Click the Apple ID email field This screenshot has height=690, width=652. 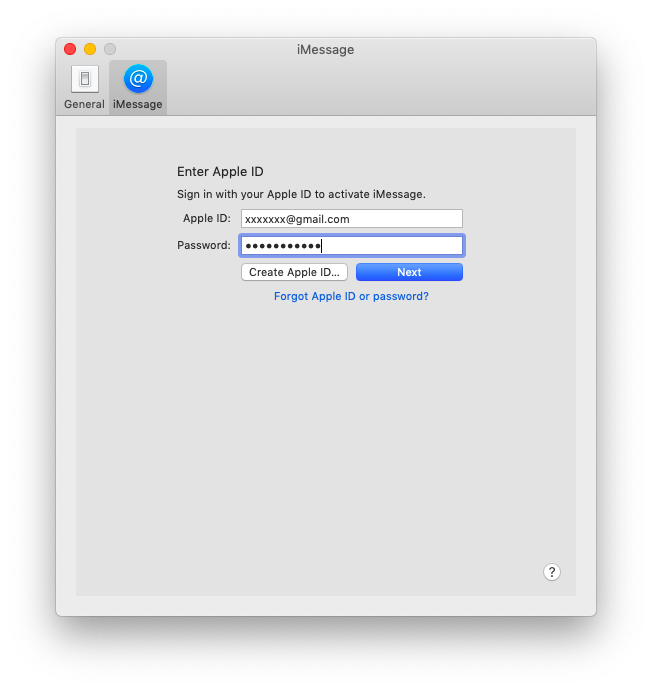pos(352,219)
